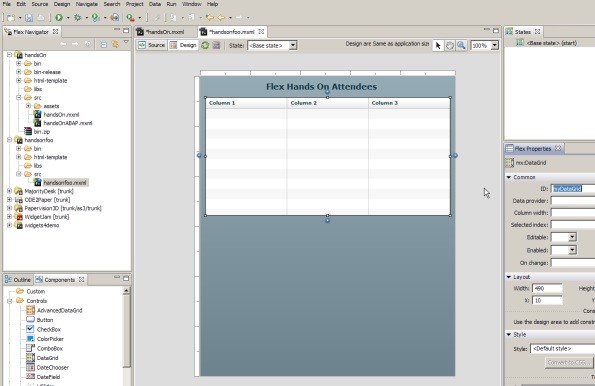
Task: Click Collapse All icon in Flex Navigator
Action: (103, 44)
